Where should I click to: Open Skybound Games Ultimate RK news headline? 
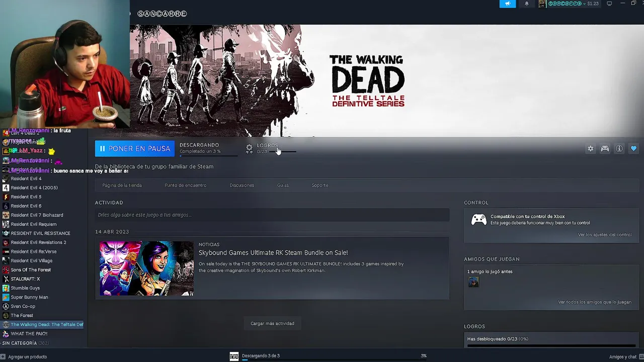[273, 252]
